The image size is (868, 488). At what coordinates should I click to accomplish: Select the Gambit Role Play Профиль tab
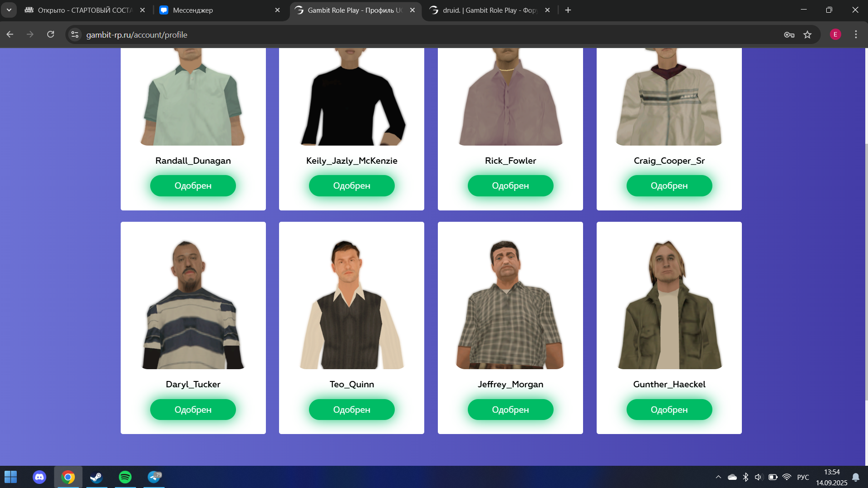355,10
